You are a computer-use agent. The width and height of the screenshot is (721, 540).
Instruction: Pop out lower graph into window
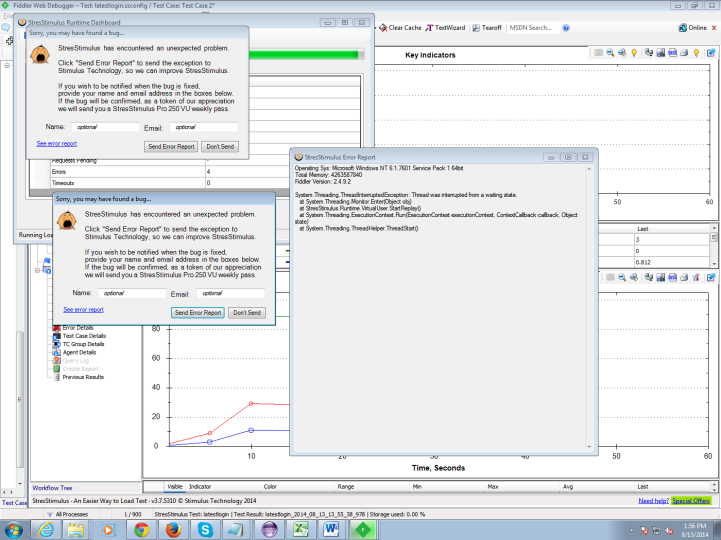pyautogui.click(x=711, y=277)
